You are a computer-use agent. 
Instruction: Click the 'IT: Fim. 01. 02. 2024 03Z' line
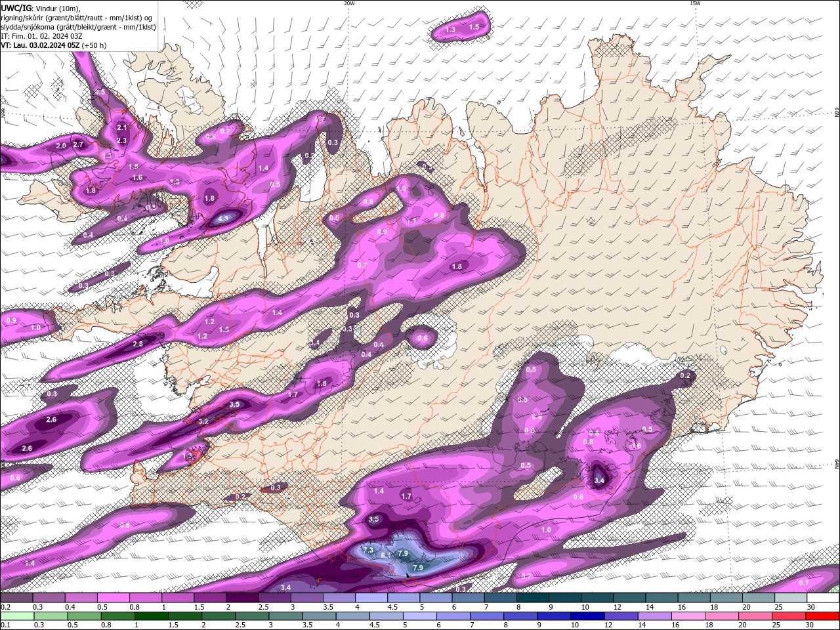pos(41,36)
